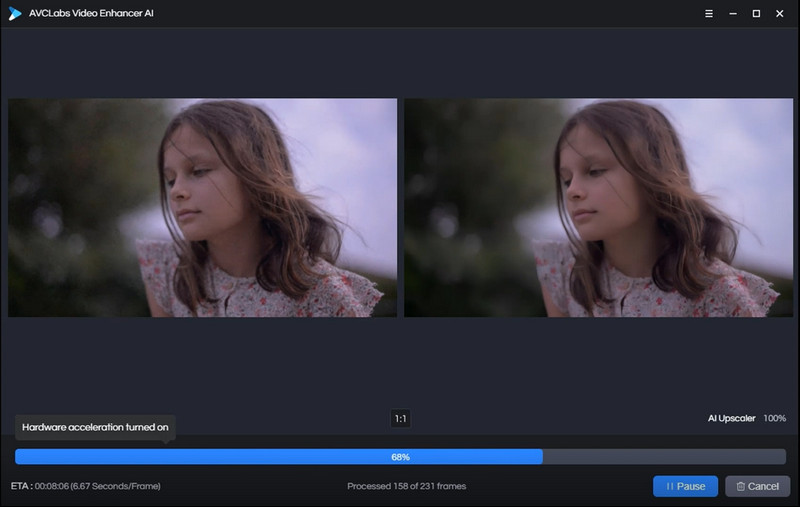
Task: Click the trash can icon on Cancel
Action: click(740, 487)
